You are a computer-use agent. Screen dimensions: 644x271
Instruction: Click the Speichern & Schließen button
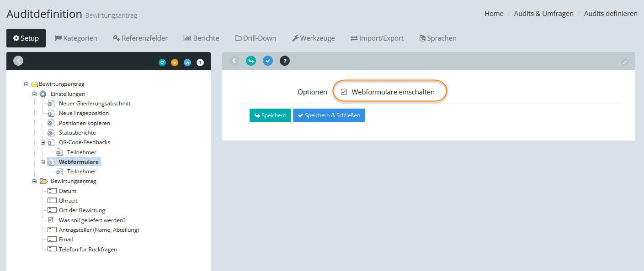click(x=329, y=115)
